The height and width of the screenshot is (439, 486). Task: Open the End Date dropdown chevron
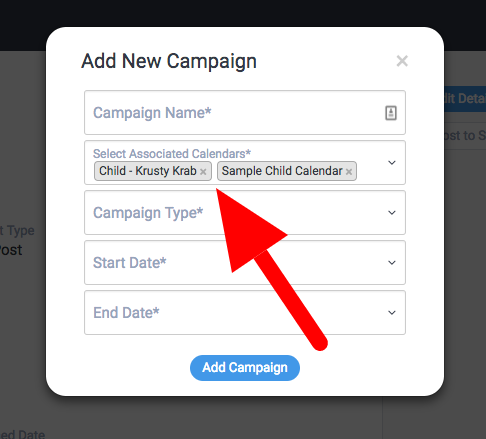392,313
